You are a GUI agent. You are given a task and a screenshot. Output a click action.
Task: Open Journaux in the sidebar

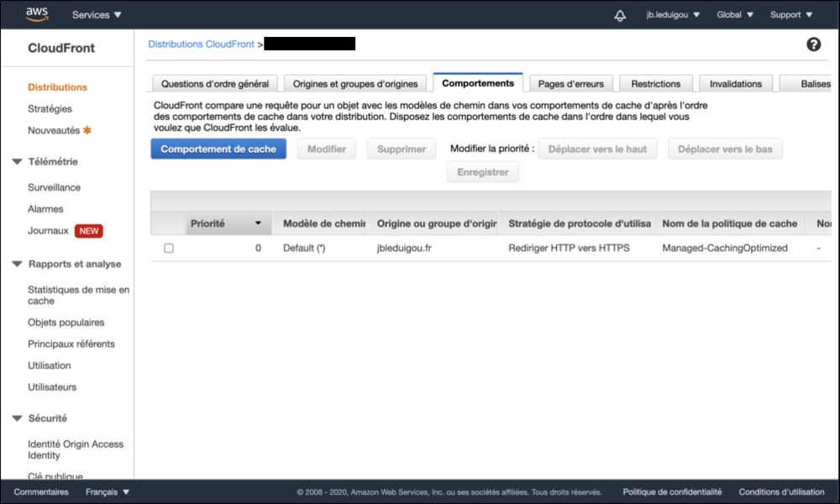coord(48,231)
